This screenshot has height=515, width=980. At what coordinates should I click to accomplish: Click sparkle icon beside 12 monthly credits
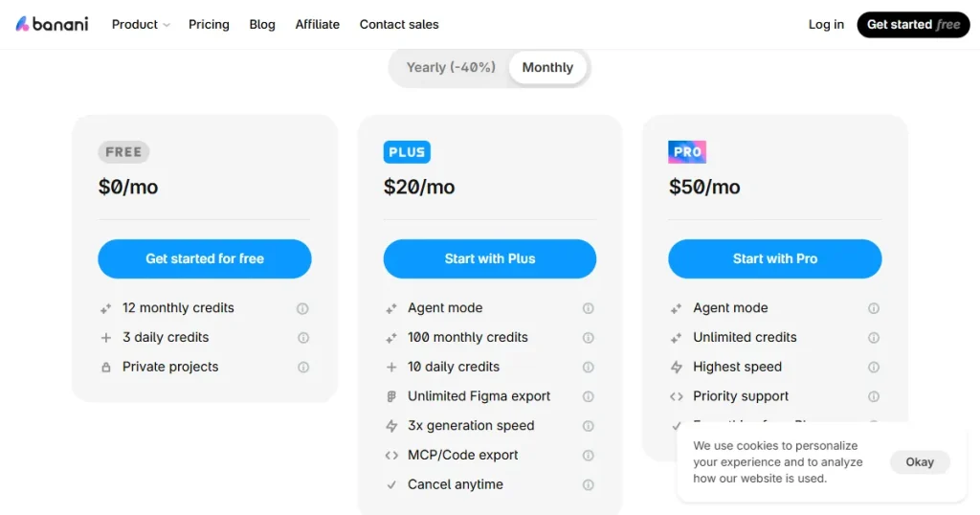coord(105,308)
